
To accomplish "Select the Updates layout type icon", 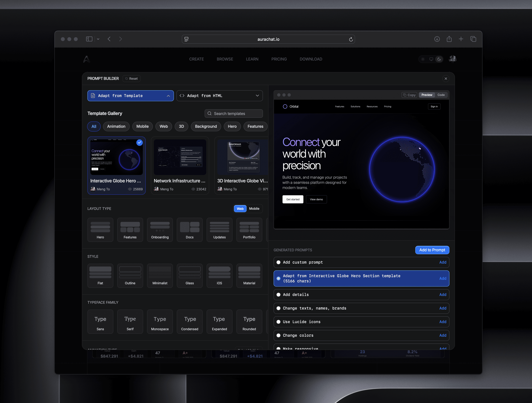I will click(219, 230).
